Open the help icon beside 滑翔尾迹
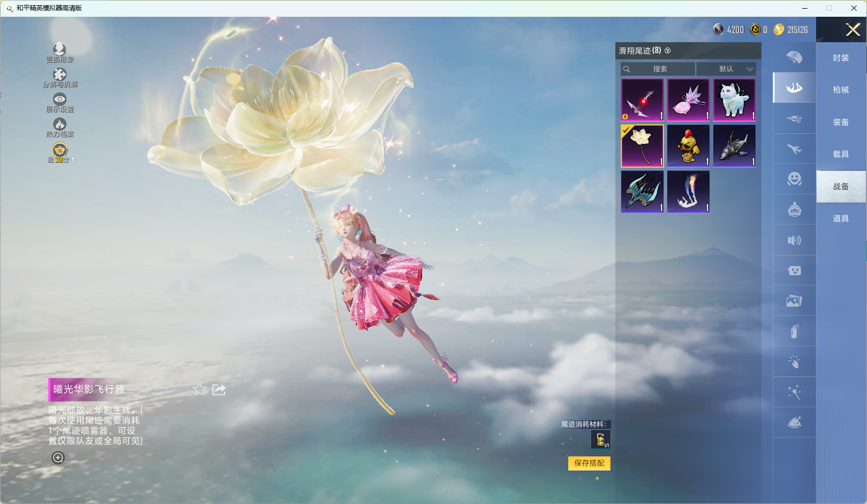Image resolution: width=867 pixels, height=504 pixels. pos(667,50)
